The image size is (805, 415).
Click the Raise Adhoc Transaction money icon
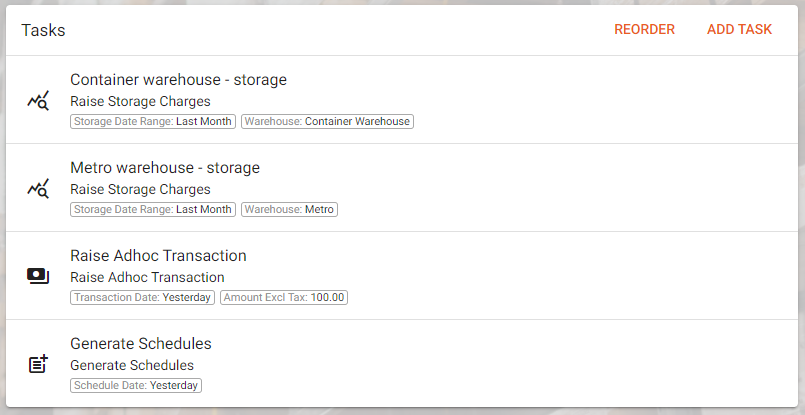(x=38, y=276)
